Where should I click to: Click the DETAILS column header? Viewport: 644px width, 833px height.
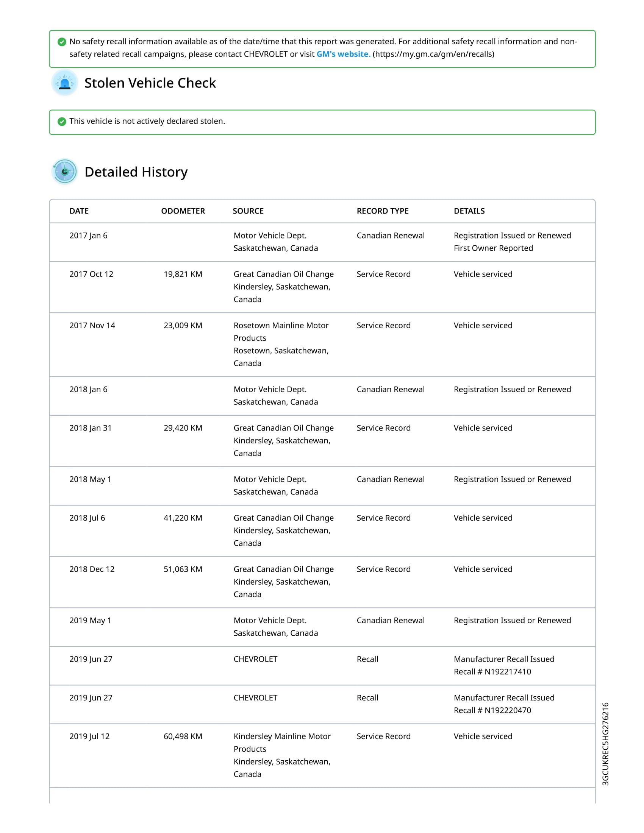coord(469,211)
